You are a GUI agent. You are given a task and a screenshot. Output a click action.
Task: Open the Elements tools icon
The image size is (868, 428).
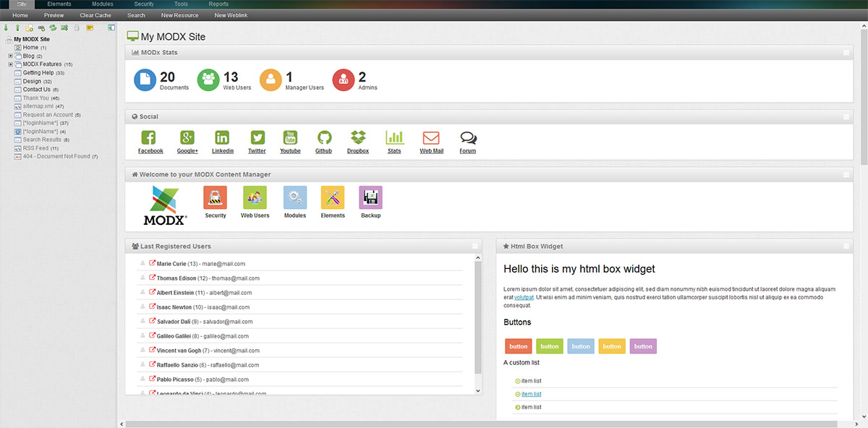coord(333,197)
